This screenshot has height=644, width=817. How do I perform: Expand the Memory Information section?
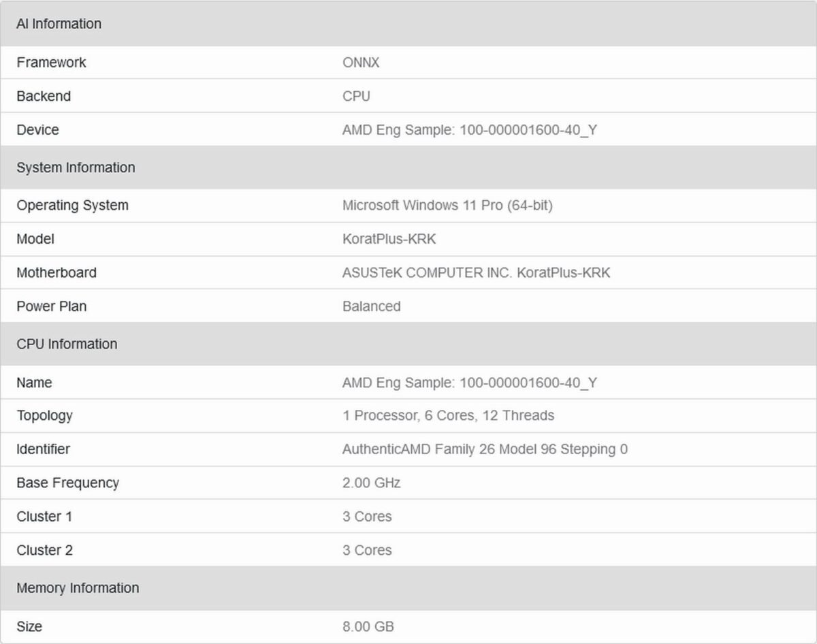78,587
